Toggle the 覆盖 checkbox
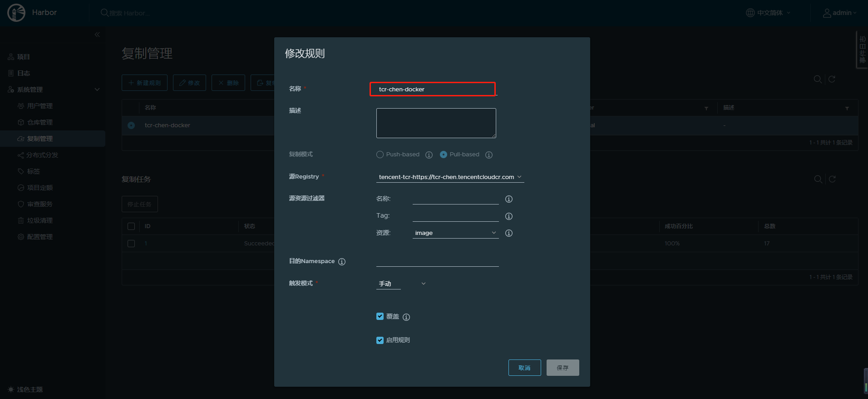 pyautogui.click(x=380, y=316)
